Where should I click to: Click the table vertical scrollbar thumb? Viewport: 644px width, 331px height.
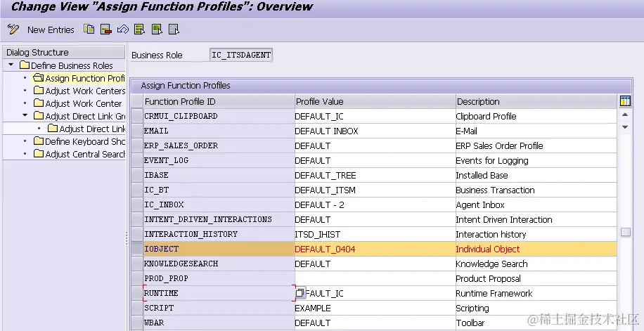coord(625,232)
